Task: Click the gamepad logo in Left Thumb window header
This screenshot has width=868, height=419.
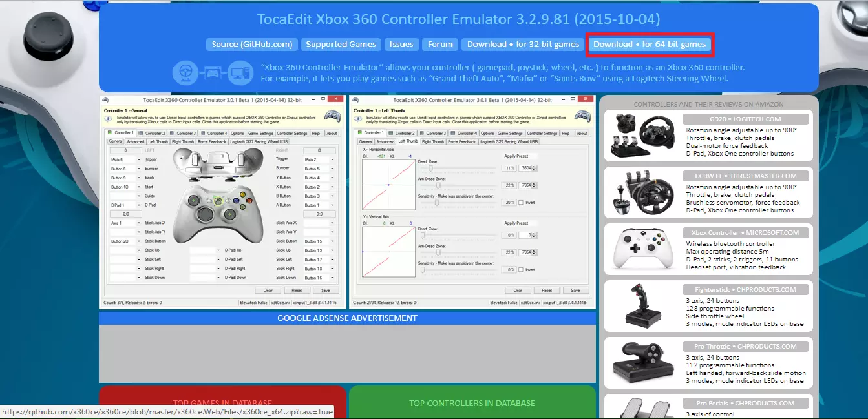Action: 582,117
